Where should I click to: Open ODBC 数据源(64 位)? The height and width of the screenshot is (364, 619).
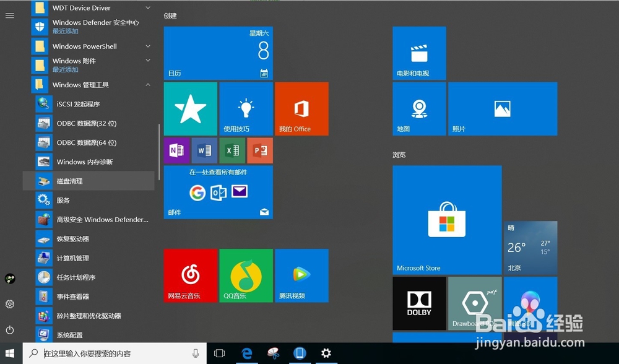click(92, 142)
